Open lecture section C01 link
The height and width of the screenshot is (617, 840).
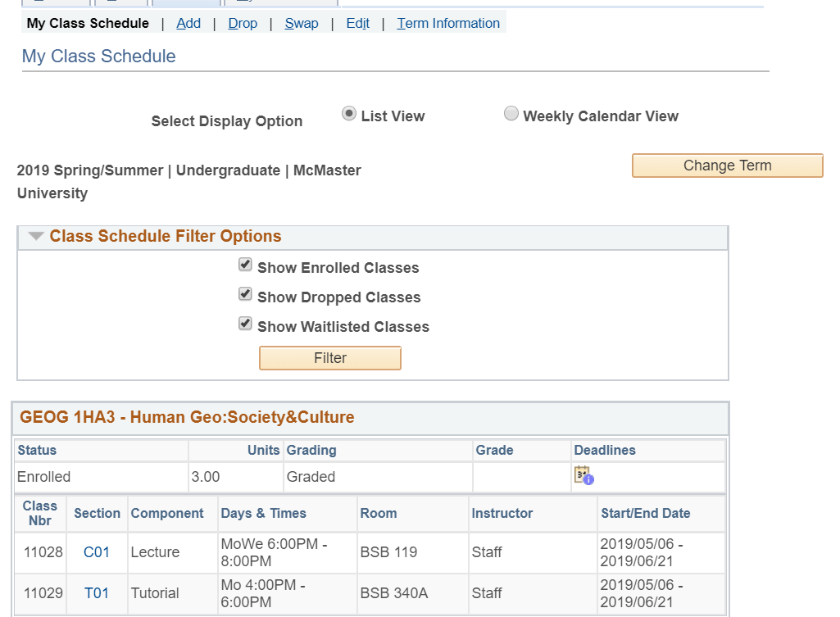[x=97, y=552]
